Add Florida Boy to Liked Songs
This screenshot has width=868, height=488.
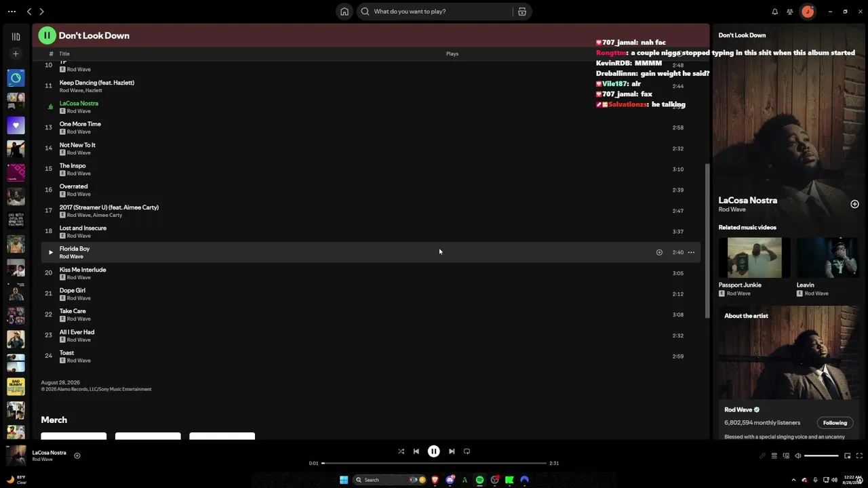click(x=659, y=252)
